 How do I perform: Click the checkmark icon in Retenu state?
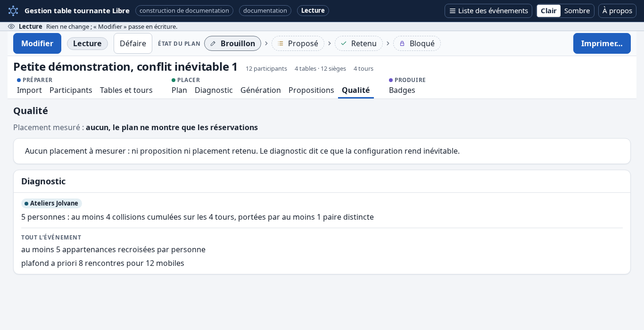click(344, 43)
